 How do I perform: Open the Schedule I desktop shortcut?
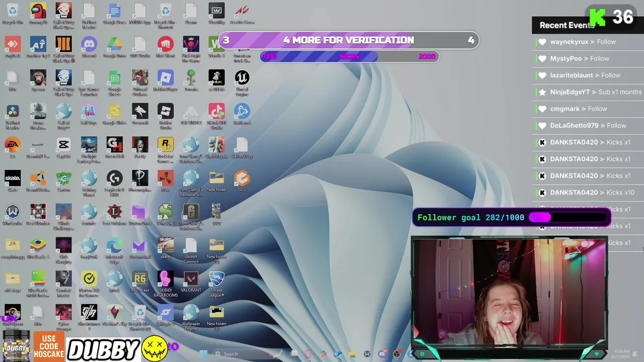pos(166,215)
